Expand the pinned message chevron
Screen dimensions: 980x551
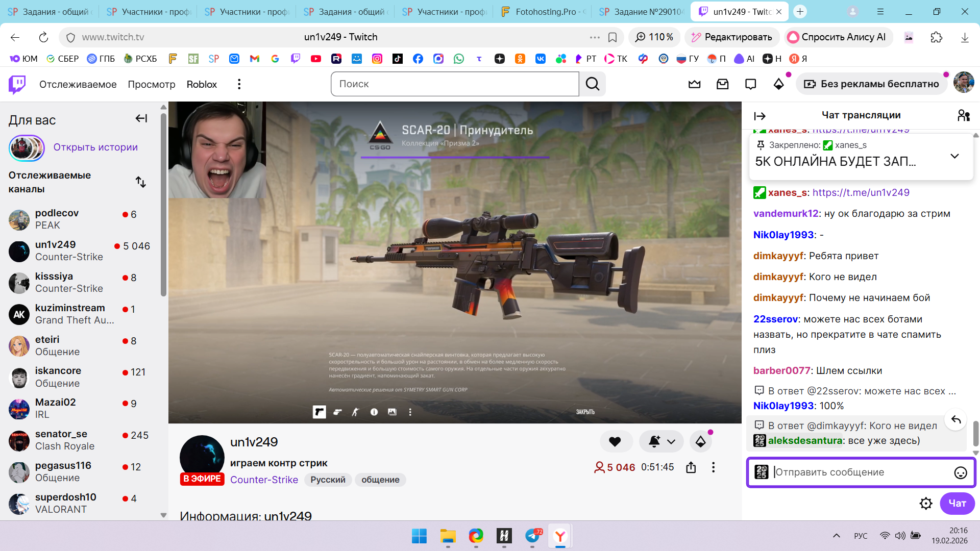[954, 156]
